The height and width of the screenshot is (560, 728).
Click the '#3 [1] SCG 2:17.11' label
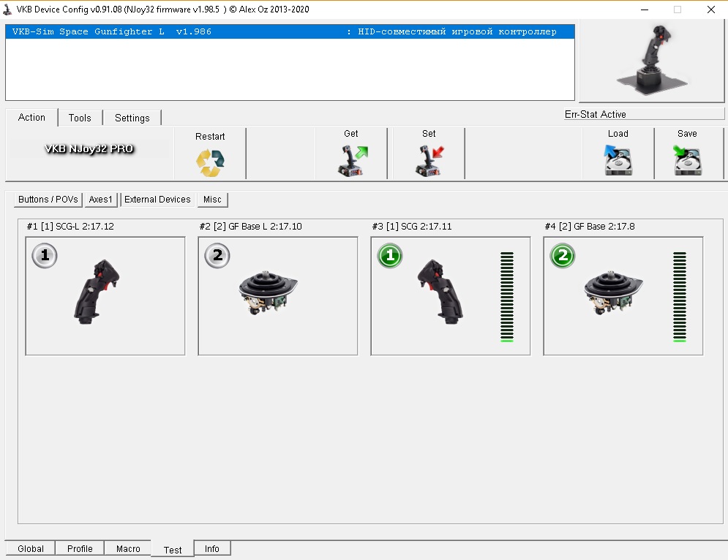click(x=412, y=227)
